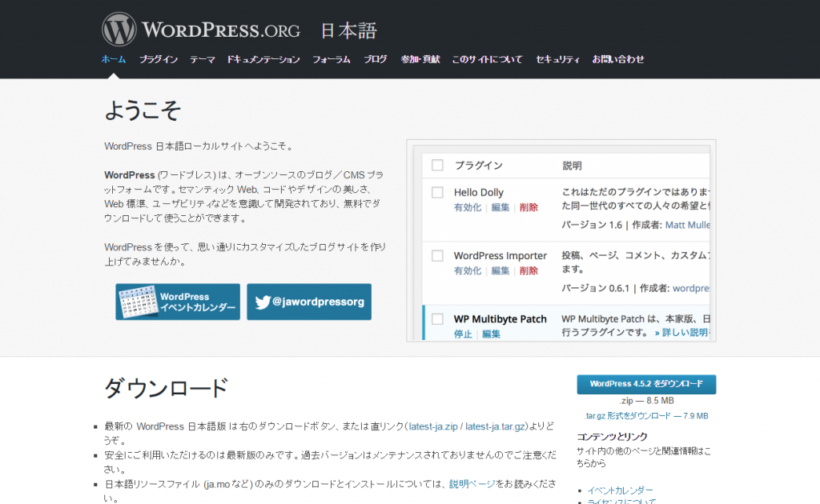Image resolution: width=820 pixels, height=504 pixels.
Task: Click the wordpre author link for Importer
Action: [691, 288]
